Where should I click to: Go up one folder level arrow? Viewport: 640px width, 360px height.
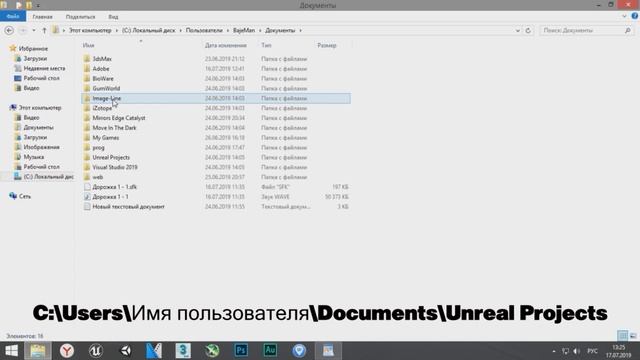(x=44, y=31)
